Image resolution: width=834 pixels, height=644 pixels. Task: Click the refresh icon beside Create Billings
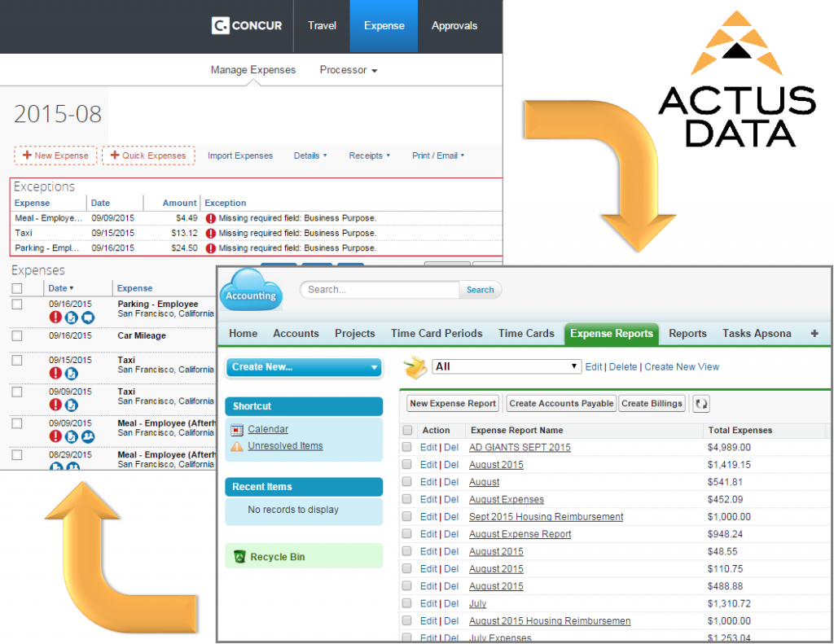[701, 404]
